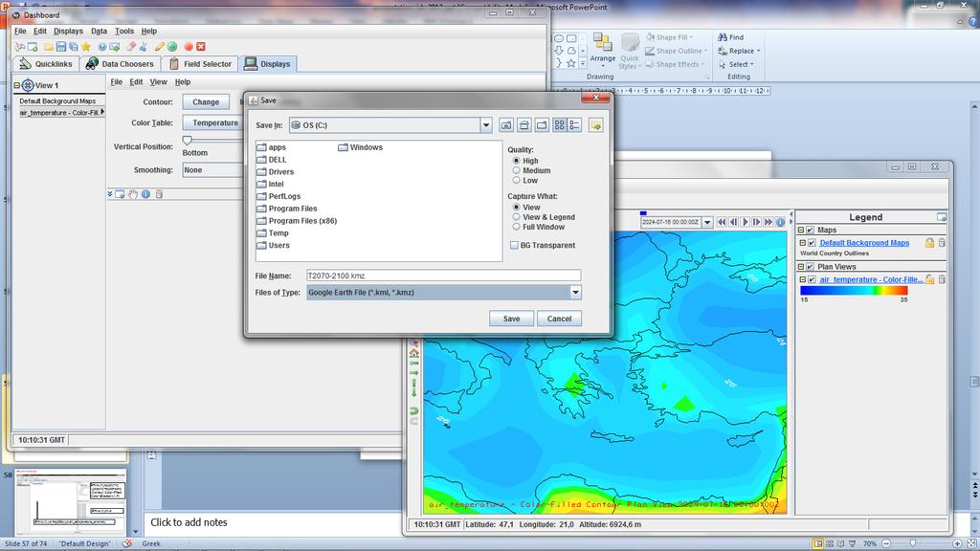The height and width of the screenshot is (551, 980).
Task: Click the scissors icon in Dashboard toolbar
Action: click(144, 47)
